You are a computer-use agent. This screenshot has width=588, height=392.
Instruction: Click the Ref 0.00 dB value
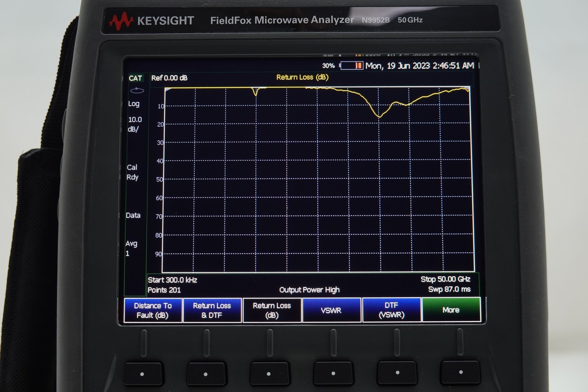(169, 78)
